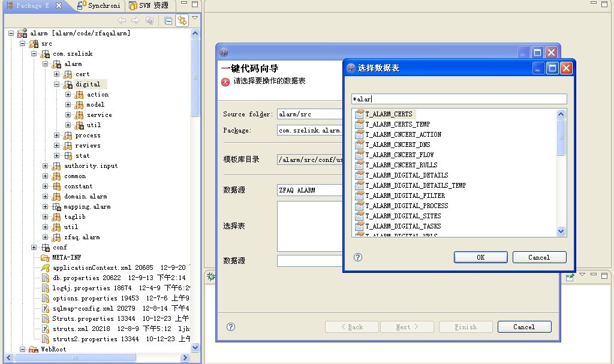Click OK in the 选择数据表 dialog
Viewport: 614px width, 364px height.
[x=480, y=257]
